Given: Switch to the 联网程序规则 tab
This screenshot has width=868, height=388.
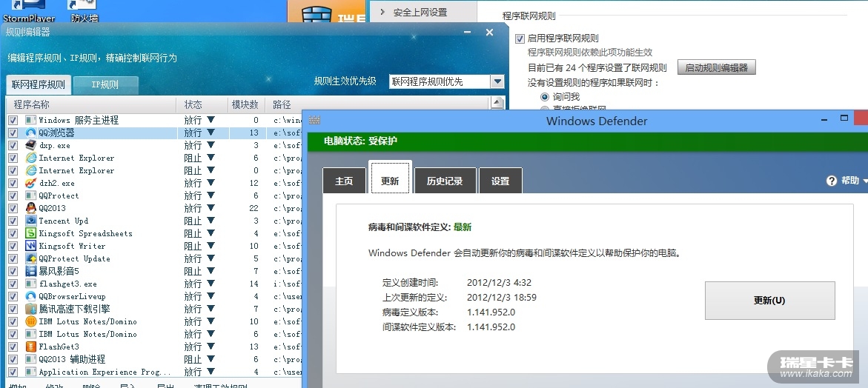Looking at the screenshot, I should click(39, 85).
